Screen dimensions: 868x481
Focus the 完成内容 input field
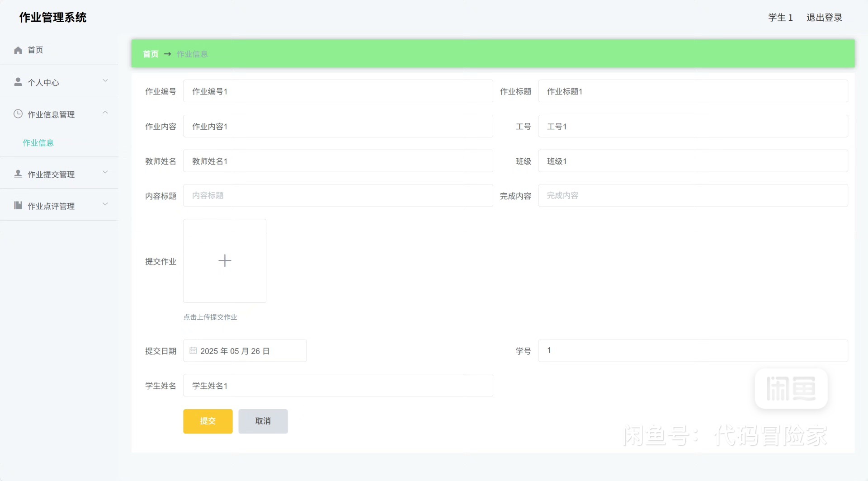pos(693,196)
